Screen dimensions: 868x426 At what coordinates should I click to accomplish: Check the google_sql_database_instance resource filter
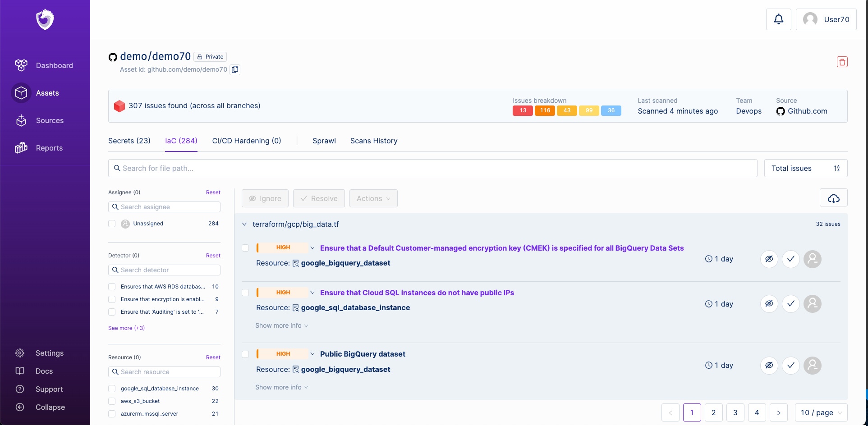pyautogui.click(x=112, y=389)
